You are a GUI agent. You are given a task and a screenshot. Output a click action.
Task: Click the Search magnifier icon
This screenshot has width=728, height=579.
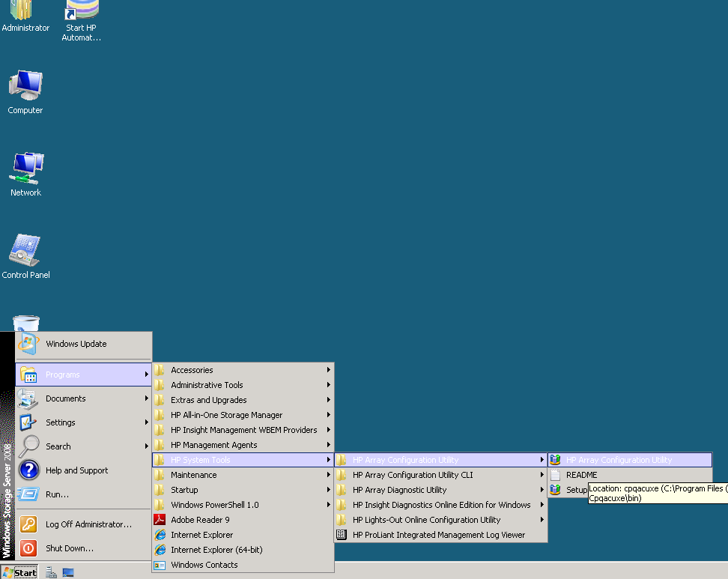point(28,446)
